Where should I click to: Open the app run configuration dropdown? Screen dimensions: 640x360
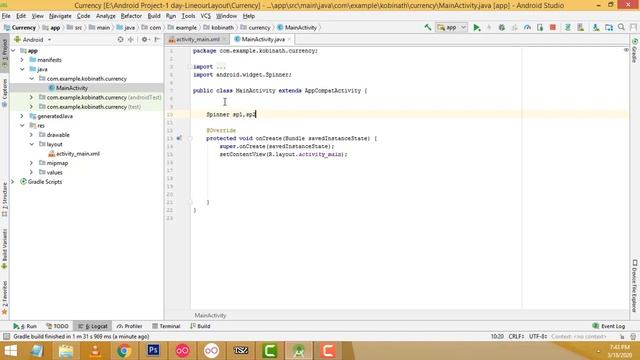tap(451, 27)
